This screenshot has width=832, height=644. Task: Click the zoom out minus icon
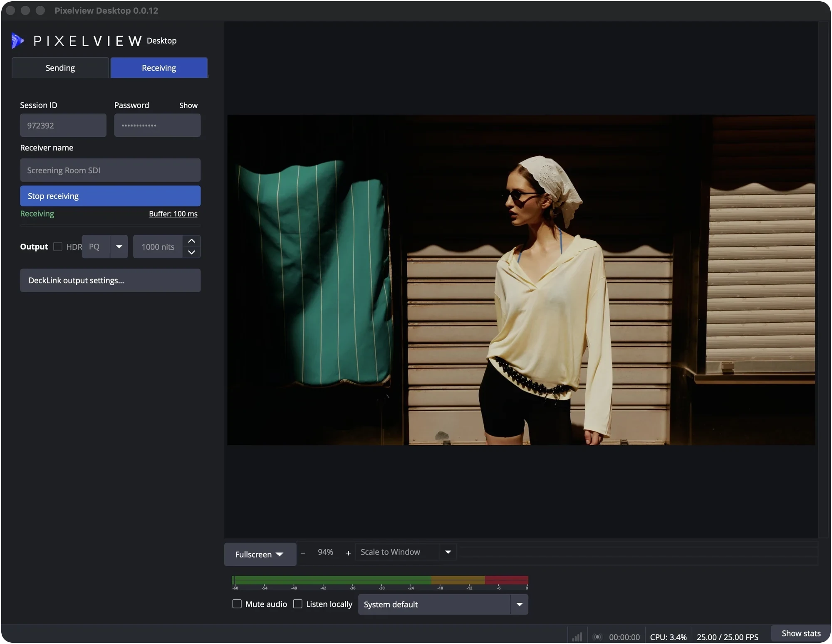(303, 553)
